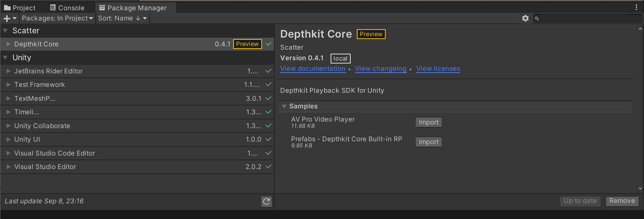This screenshot has height=219, width=644.
Task: Switch to the Console tab
Action: click(x=67, y=8)
